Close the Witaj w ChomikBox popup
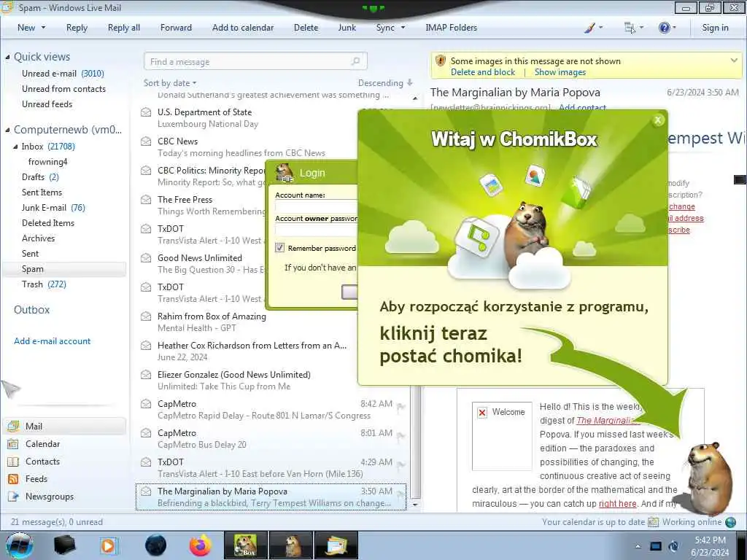Screen dimensions: 747x560 pos(658,120)
